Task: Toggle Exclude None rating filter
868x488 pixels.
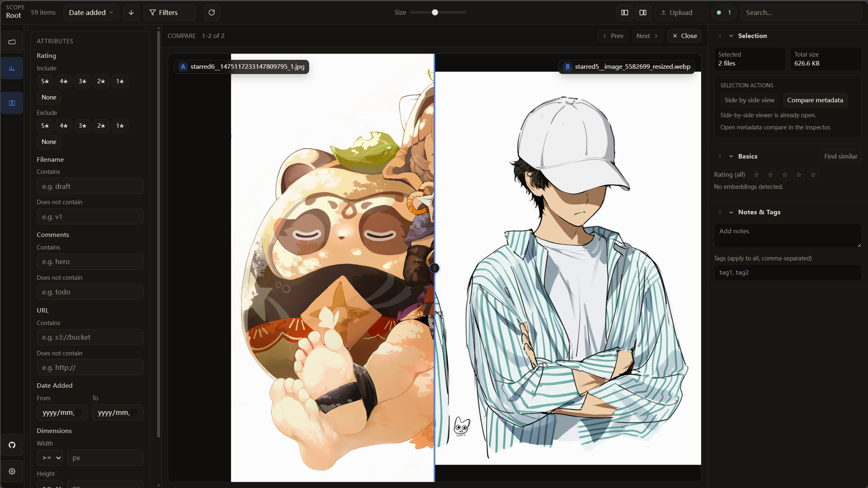Action: pos(49,142)
